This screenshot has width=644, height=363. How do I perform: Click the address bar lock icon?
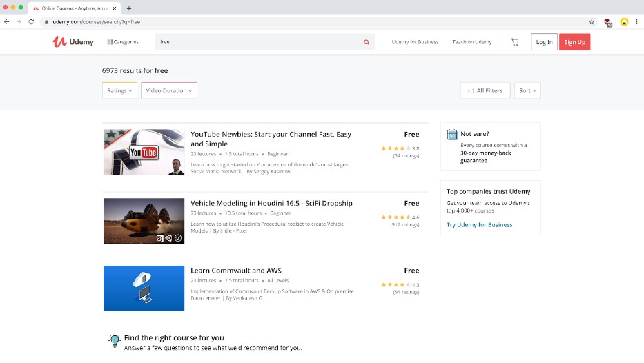tap(46, 22)
